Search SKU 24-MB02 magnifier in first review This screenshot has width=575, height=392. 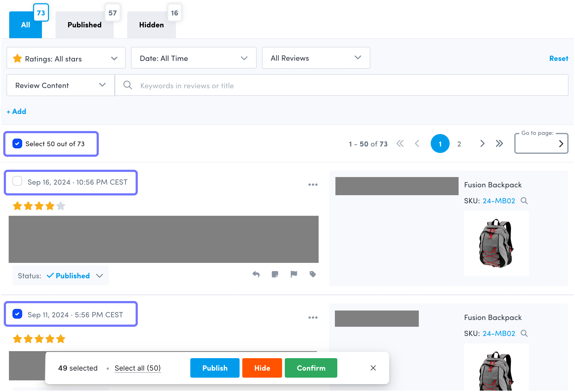(524, 201)
